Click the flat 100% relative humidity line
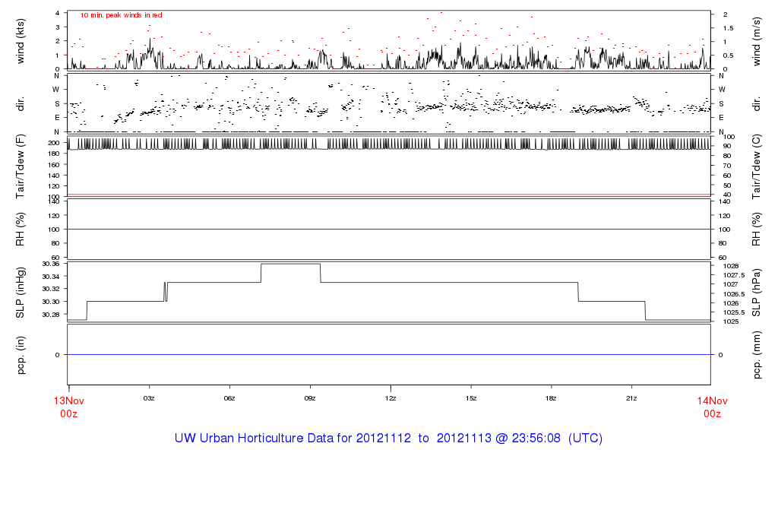The image size is (778, 532). tap(389, 230)
